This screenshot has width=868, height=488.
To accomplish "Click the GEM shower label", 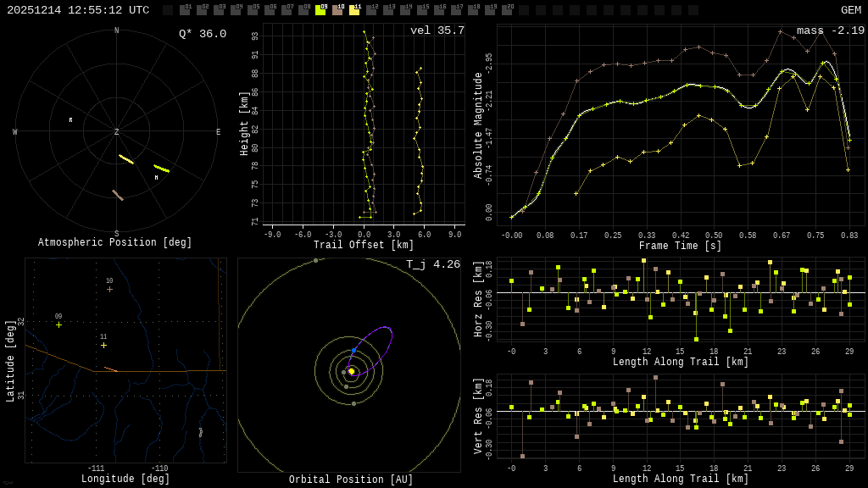I will [850, 10].
